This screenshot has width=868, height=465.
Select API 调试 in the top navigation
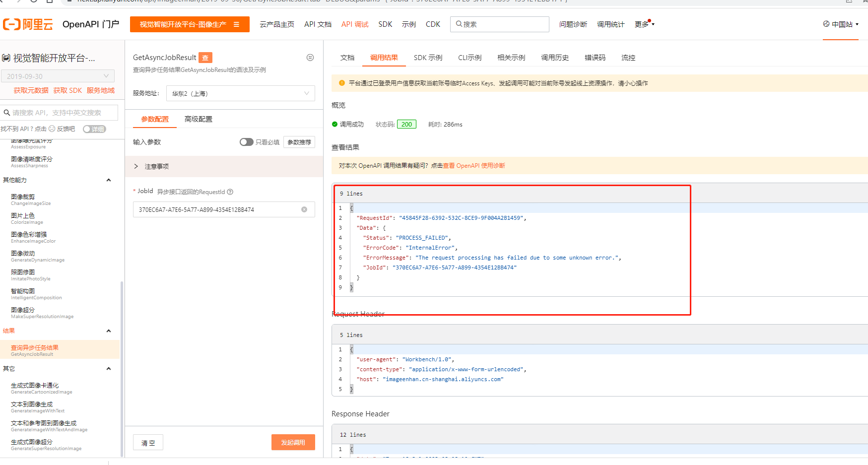(x=355, y=24)
